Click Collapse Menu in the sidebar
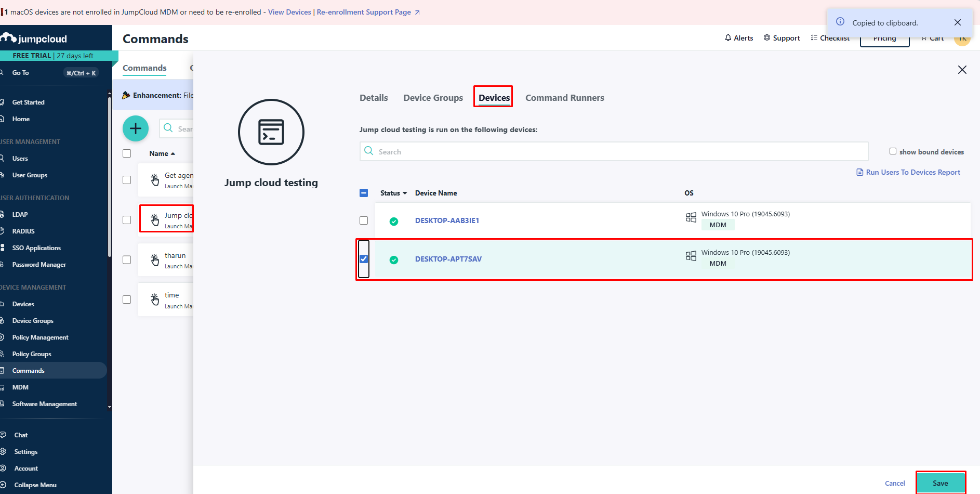 point(35,485)
